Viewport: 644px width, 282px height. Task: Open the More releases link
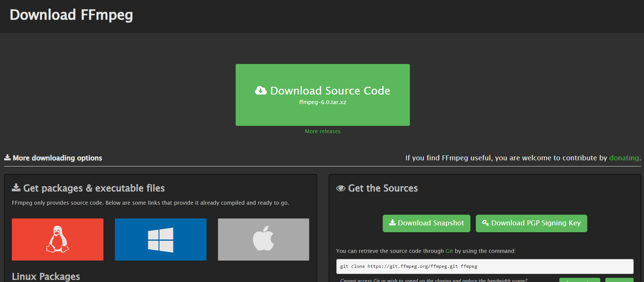point(323,131)
